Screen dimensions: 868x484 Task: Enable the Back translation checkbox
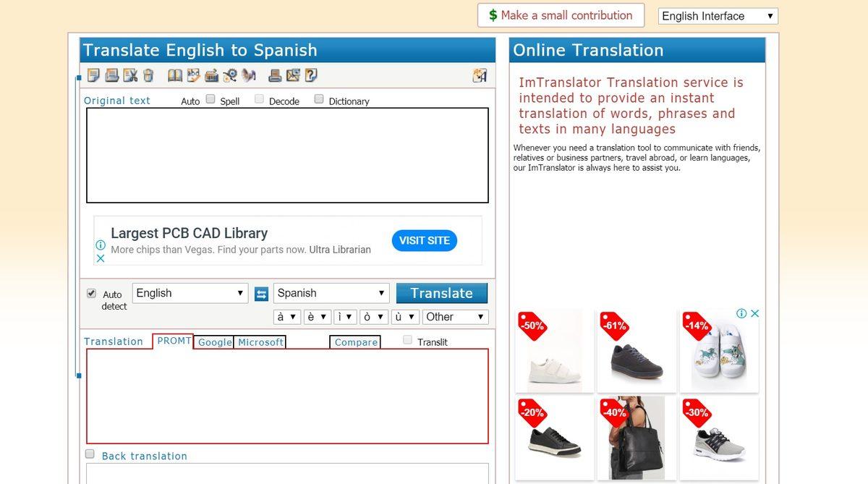click(90, 454)
